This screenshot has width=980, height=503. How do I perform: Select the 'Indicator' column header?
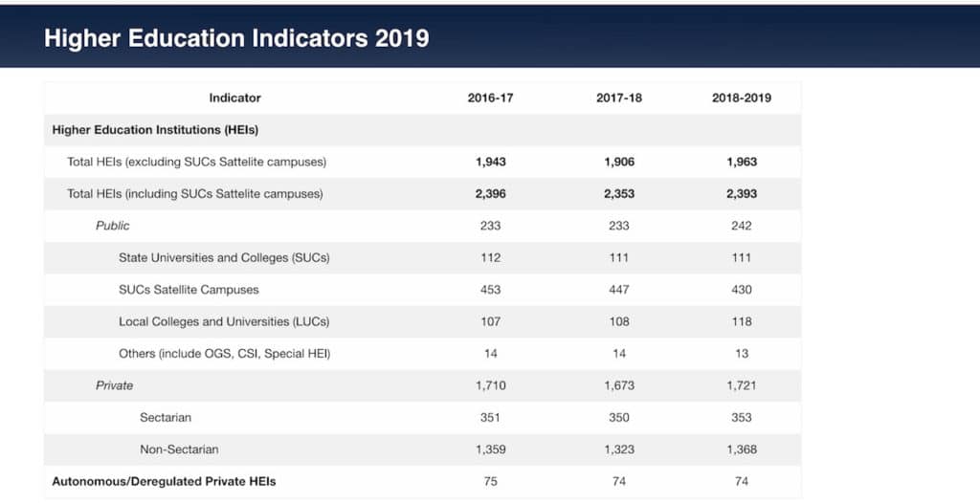tap(234, 98)
